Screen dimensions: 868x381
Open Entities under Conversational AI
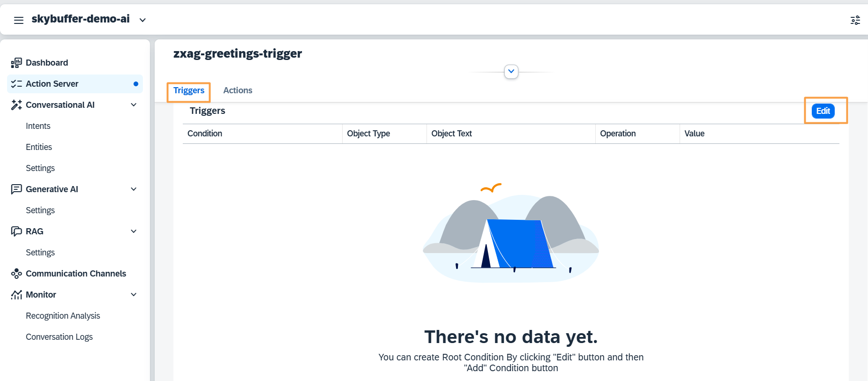39,147
